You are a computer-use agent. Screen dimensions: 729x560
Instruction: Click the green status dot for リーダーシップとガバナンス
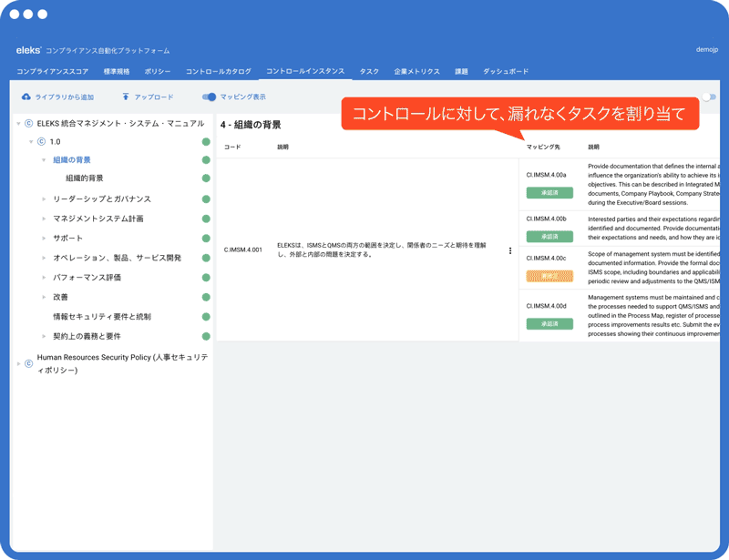coord(206,199)
